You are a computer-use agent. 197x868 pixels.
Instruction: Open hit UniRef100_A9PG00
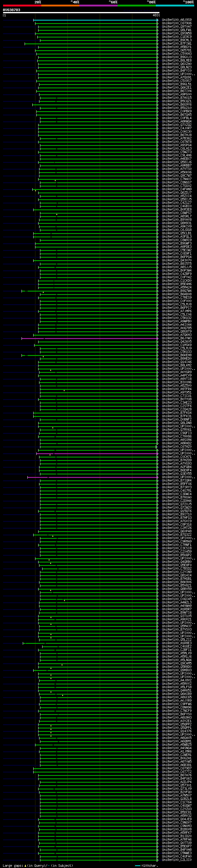point(177,94)
